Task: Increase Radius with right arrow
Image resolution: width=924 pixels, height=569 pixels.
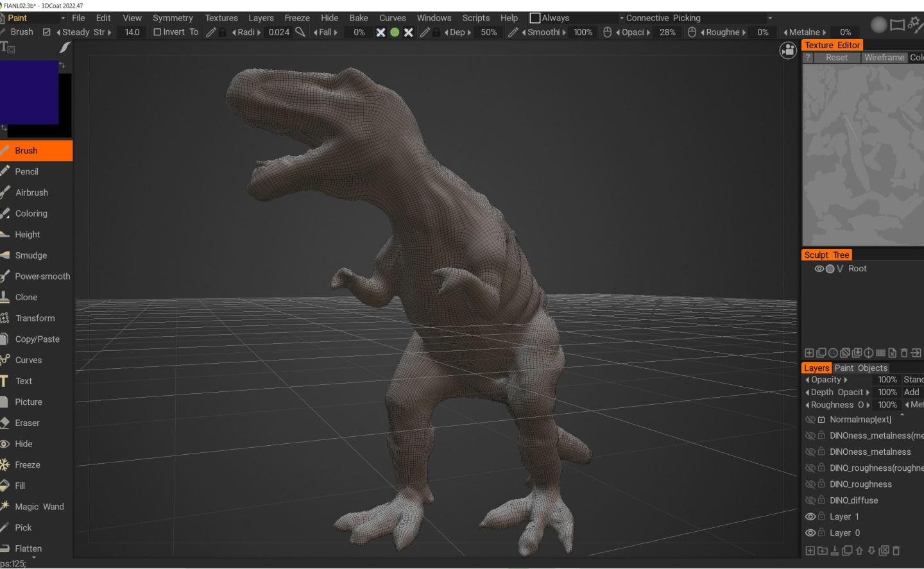Action: coord(259,32)
